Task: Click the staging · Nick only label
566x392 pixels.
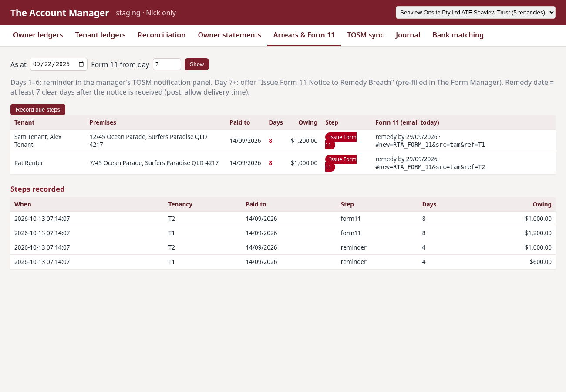Action: 146,13
